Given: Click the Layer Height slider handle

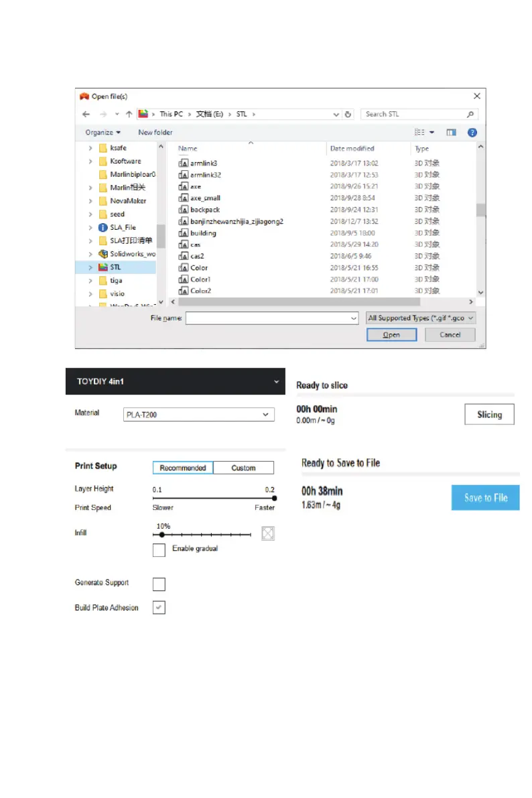Looking at the screenshot, I should click(275, 498).
